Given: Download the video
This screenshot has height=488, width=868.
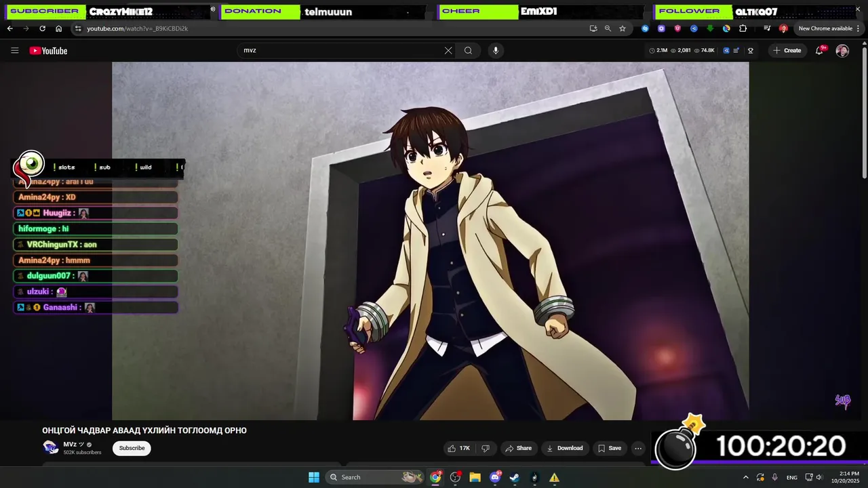Looking at the screenshot, I should click(565, 448).
